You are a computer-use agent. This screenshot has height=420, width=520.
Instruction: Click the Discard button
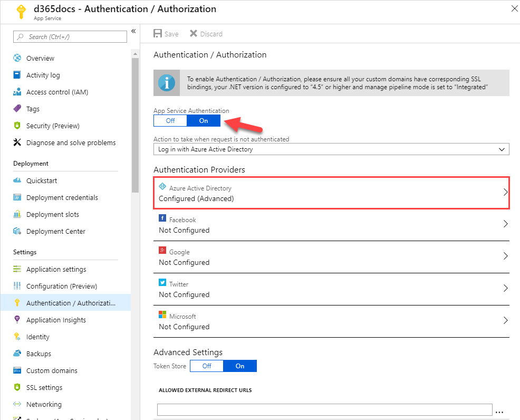pos(206,34)
